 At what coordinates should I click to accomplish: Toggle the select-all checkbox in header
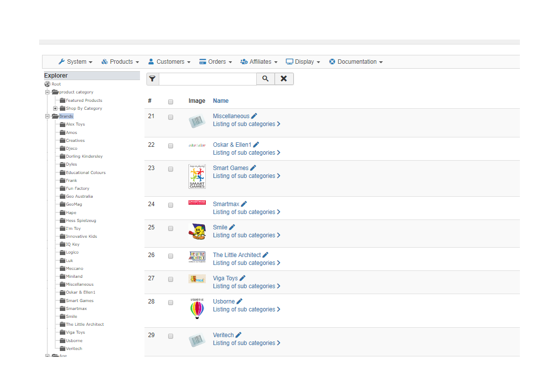pos(171,102)
